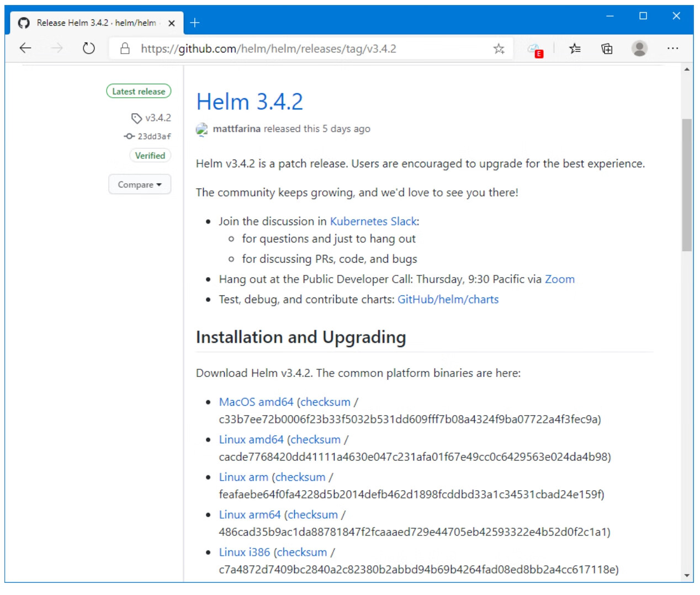The height and width of the screenshot is (595, 700).
Task: Refresh the page with reload icon
Action: [88, 49]
